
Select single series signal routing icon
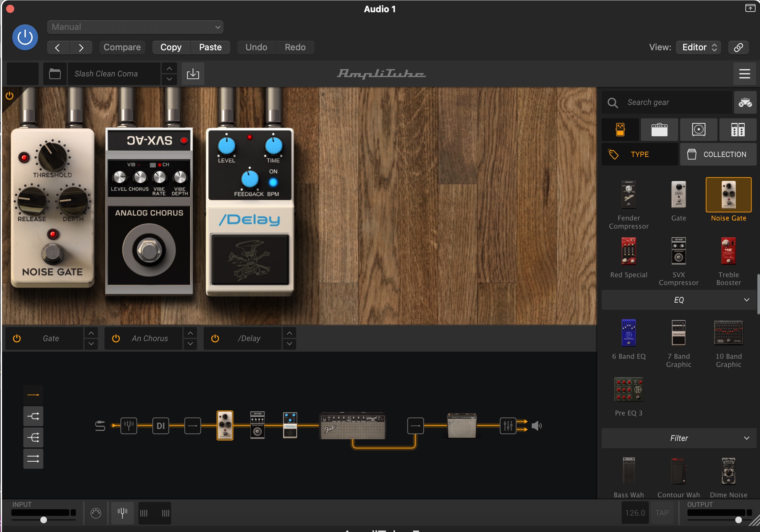tap(33, 395)
